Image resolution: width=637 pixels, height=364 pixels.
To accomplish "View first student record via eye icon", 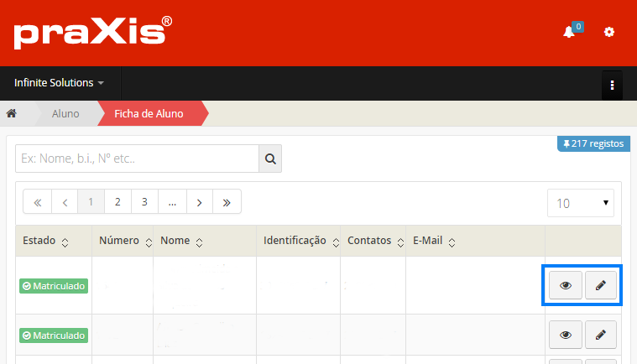I will (565, 285).
